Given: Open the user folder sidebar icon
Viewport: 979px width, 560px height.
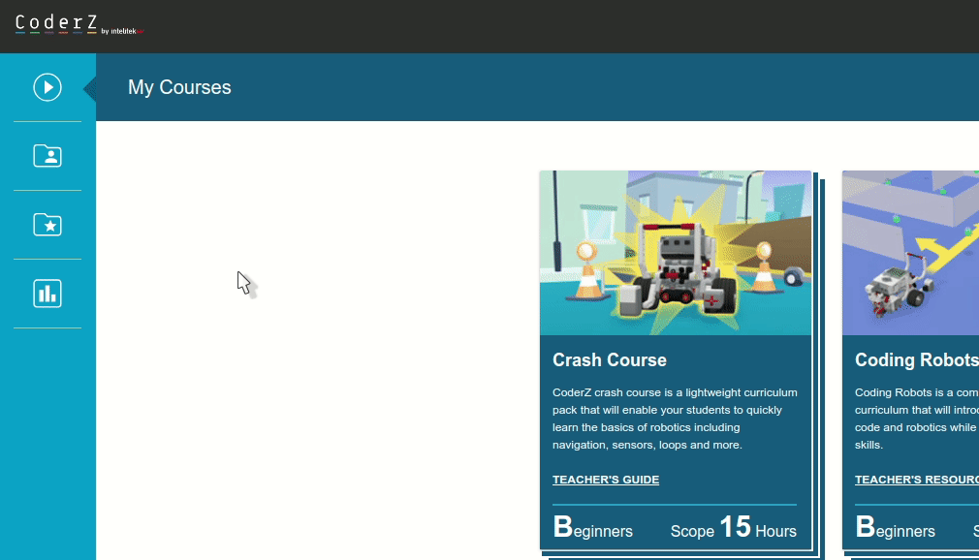Looking at the screenshot, I should pyautogui.click(x=47, y=155).
